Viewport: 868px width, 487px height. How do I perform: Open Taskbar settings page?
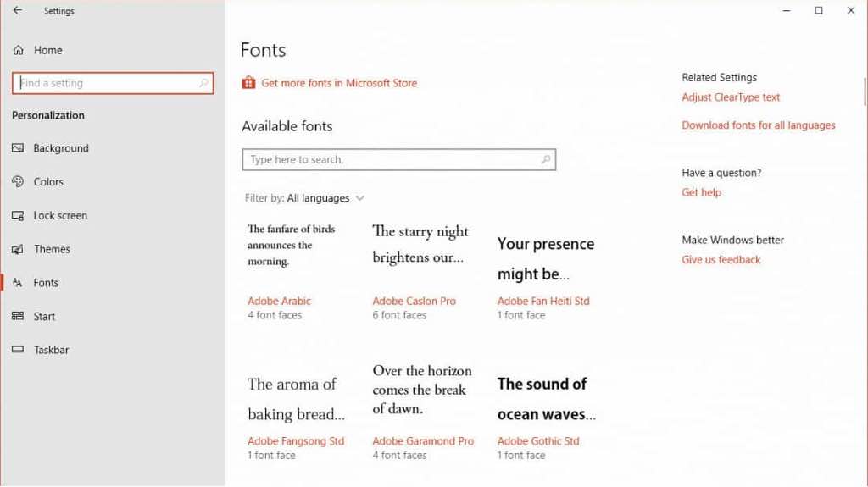click(52, 350)
